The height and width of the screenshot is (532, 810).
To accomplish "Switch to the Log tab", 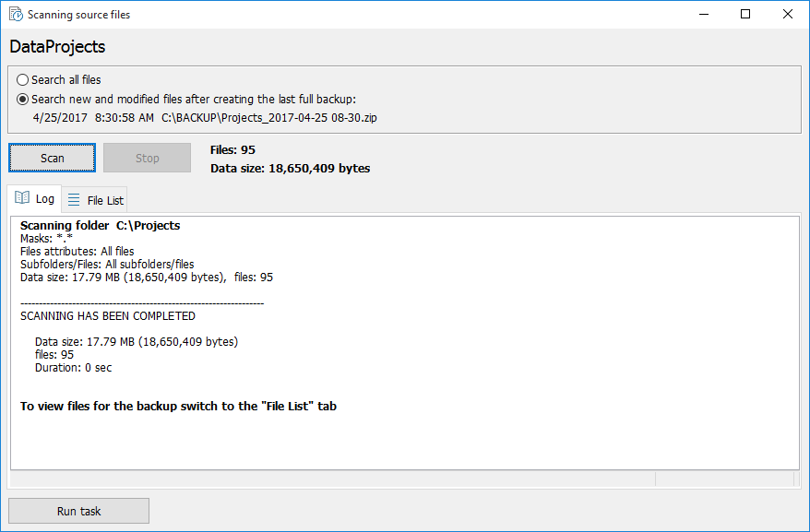I will [35, 198].
